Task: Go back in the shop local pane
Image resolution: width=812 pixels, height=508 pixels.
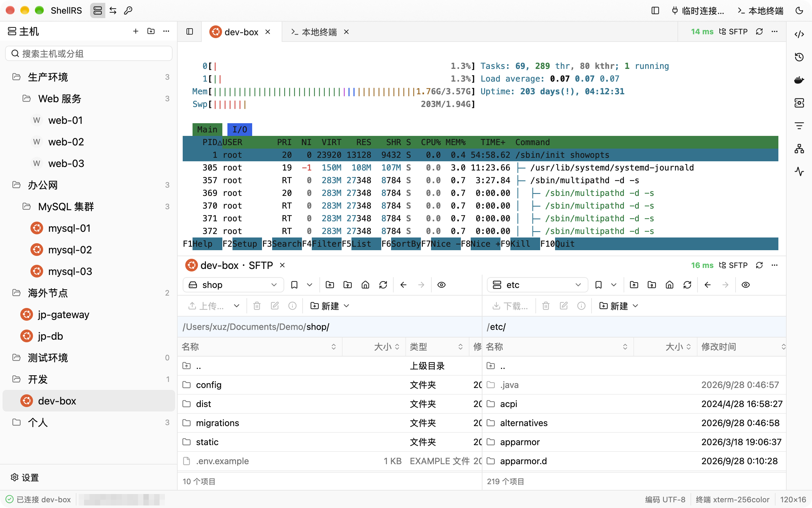Action: click(x=403, y=285)
